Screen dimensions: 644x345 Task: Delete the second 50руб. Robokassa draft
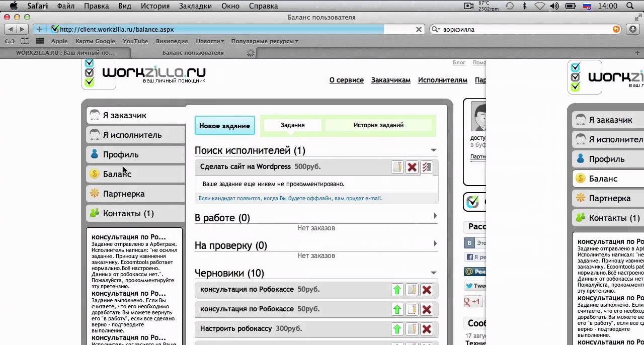[x=427, y=309]
